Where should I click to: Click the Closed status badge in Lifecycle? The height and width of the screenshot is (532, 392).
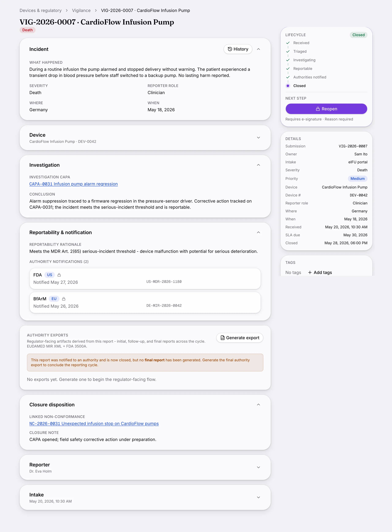[358, 35]
